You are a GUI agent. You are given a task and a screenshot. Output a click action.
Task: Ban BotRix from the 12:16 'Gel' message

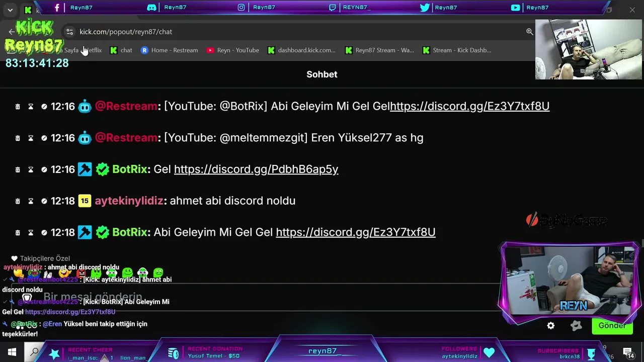click(x=44, y=169)
